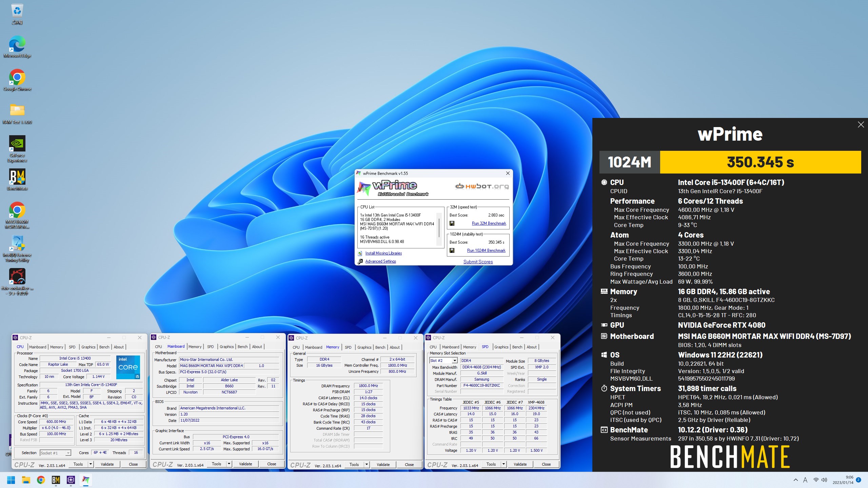Select SPD tab in second CPU-Z window

point(211,347)
